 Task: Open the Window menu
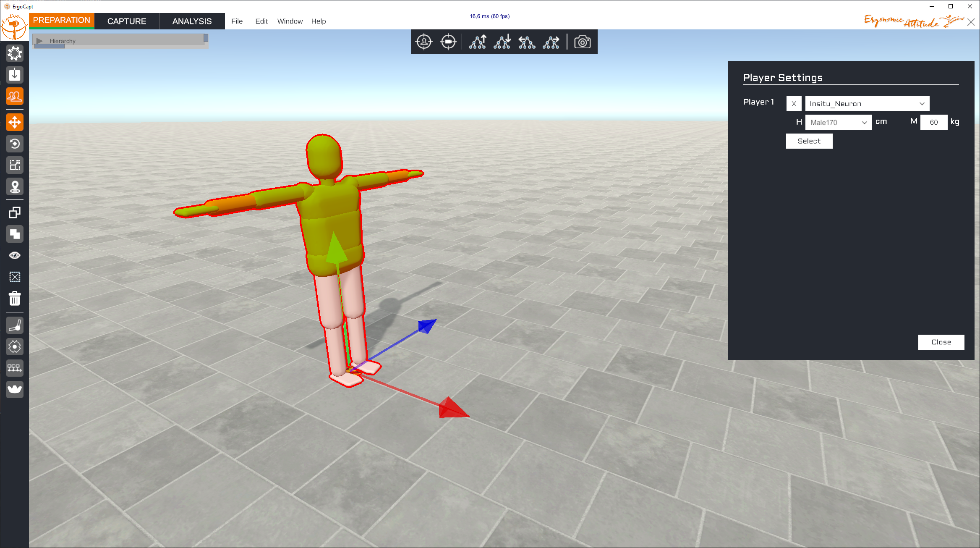(290, 21)
